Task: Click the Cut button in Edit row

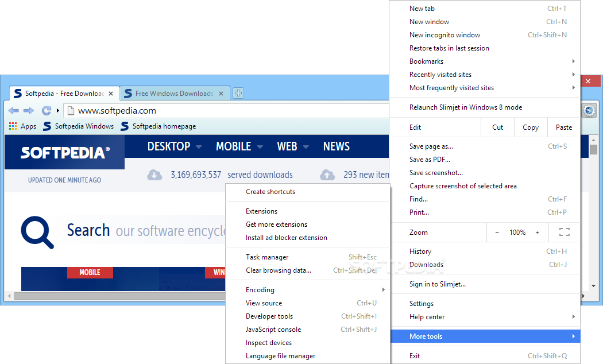Action: [x=498, y=127]
